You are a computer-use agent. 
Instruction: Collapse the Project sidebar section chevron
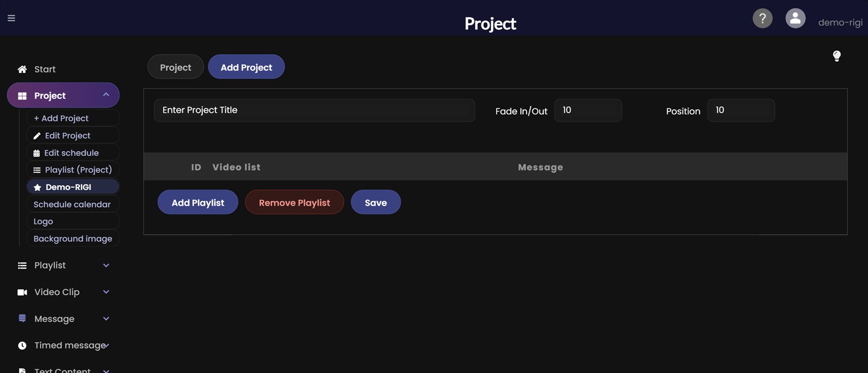click(106, 95)
